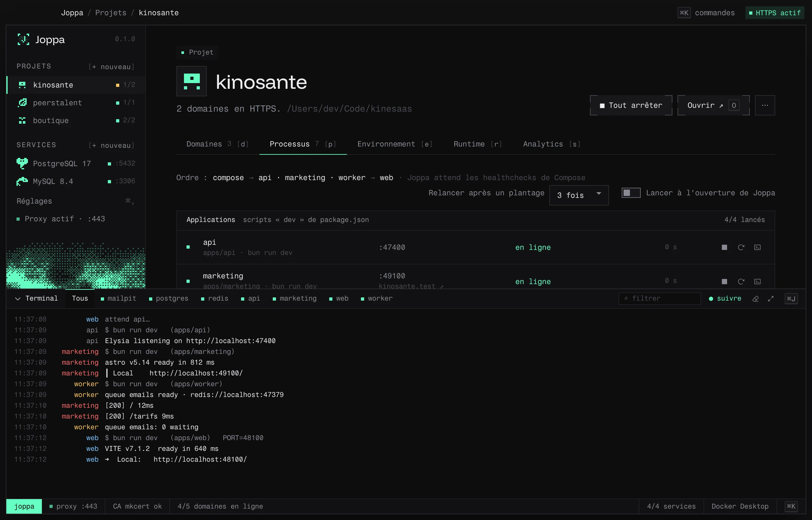Click the PostgreSQL 17 service icon
Screen dimensions: 812x520
[x=22, y=163]
